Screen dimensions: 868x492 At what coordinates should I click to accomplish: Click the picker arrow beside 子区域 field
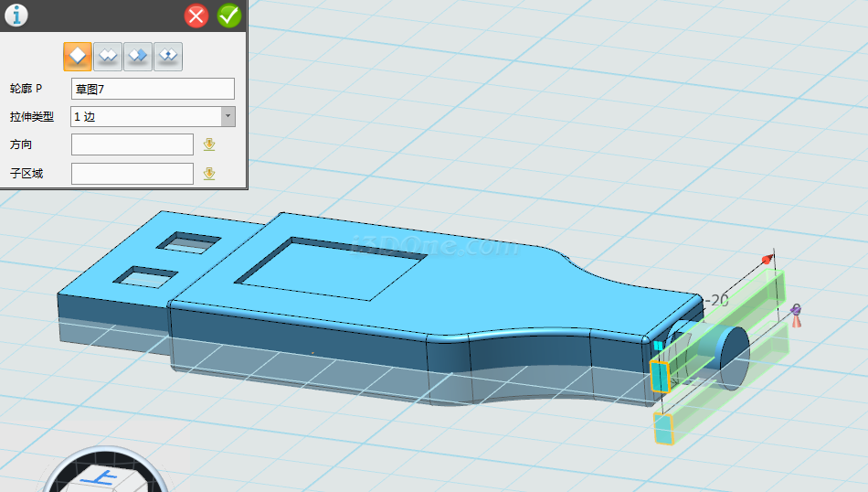[x=209, y=174]
